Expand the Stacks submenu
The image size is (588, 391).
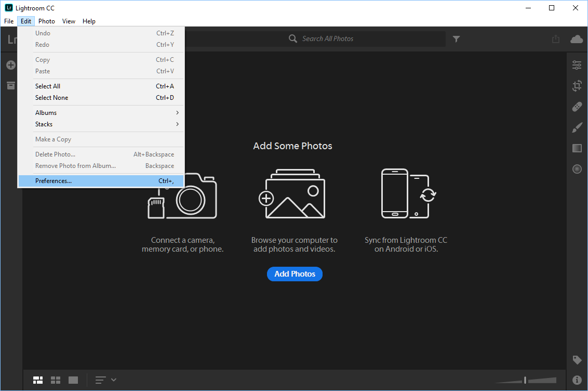101,124
